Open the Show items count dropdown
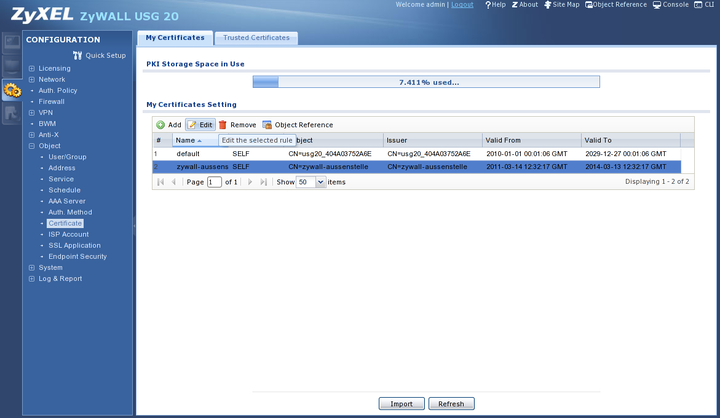720x418 pixels. tap(321, 182)
